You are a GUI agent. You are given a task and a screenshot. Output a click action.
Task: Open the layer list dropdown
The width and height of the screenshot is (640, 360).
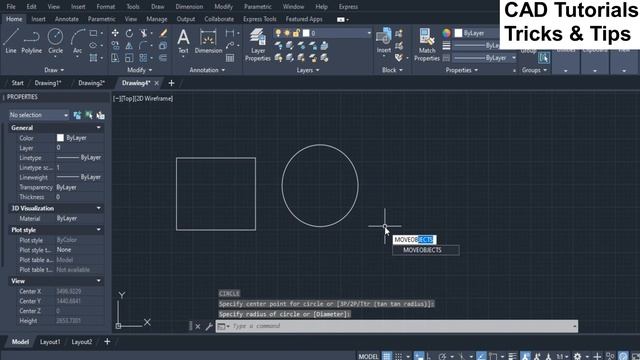(x=369, y=33)
